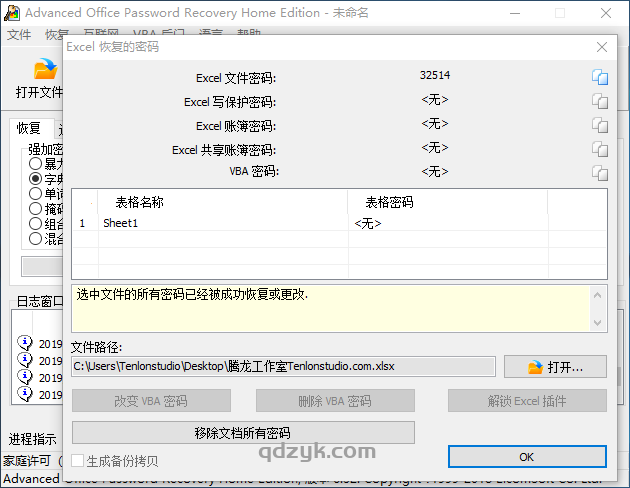630x488 pixels.
Task: Click first info icon in 日志窗口
Action: [25, 343]
